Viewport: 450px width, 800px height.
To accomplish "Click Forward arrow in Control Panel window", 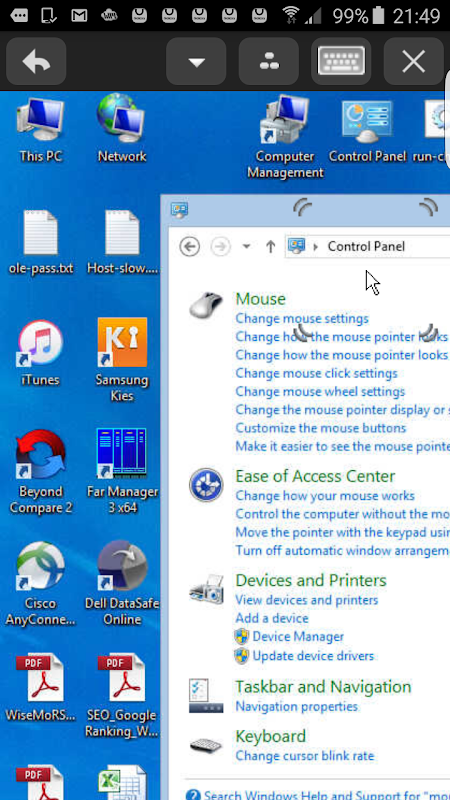I will 220,247.
